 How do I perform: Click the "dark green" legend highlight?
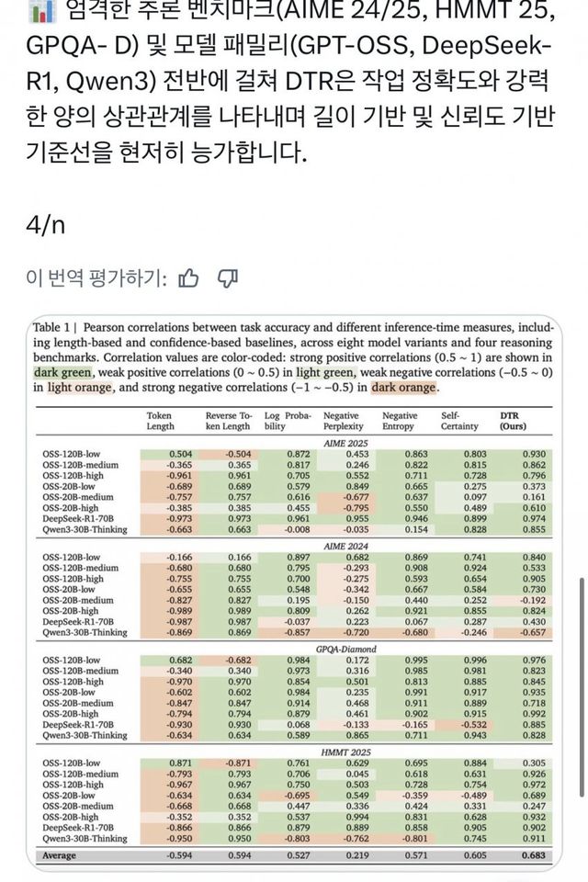63,372
